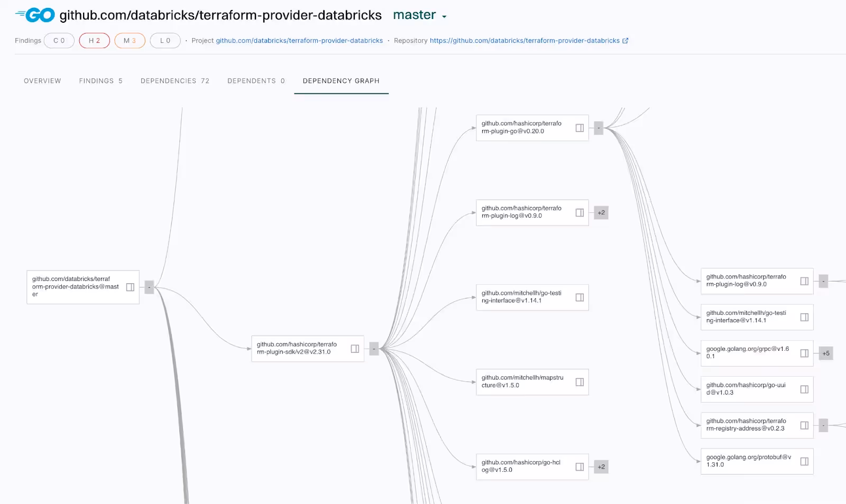Select middle-column terraform-plugin-log@v0.9.0 node label
This screenshot has height=504, width=846.
tap(521, 212)
